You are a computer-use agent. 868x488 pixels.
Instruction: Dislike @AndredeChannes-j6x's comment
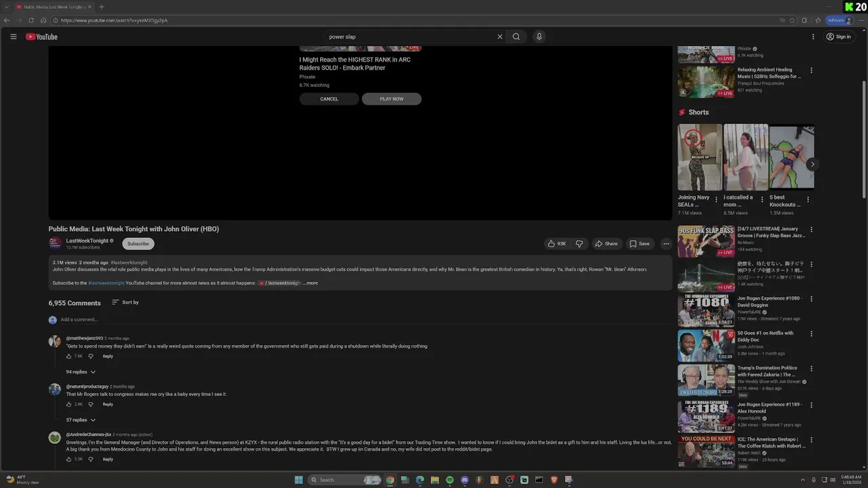[x=90, y=459]
